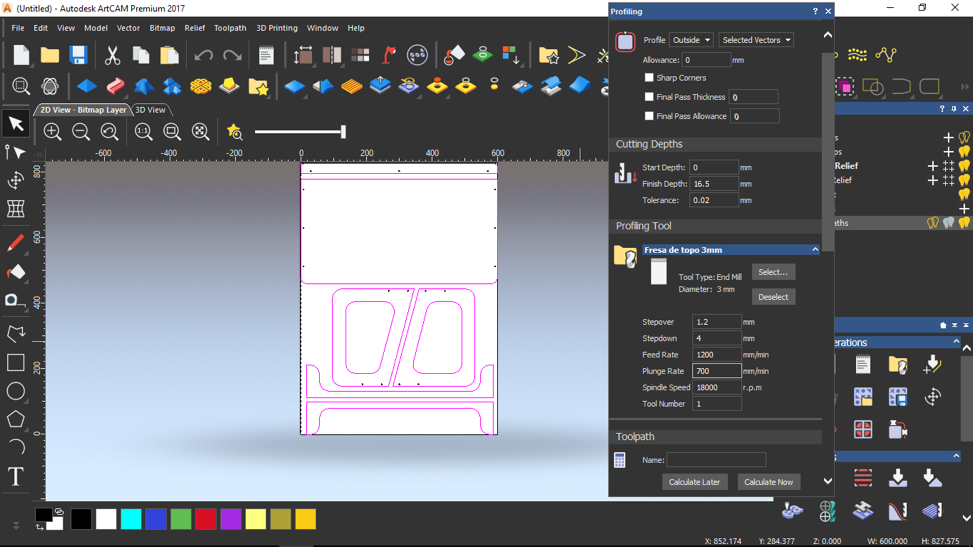The image size is (973, 547).
Task: Click the Finish Depth input field
Action: click(714, 184)
